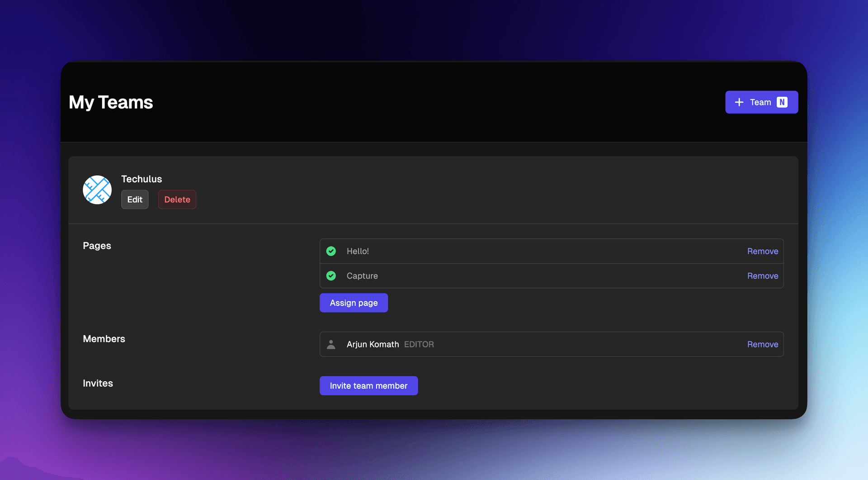Click the Members section label
The height and width of the screenshot is (480, 868).
click(x=104, y=339)
